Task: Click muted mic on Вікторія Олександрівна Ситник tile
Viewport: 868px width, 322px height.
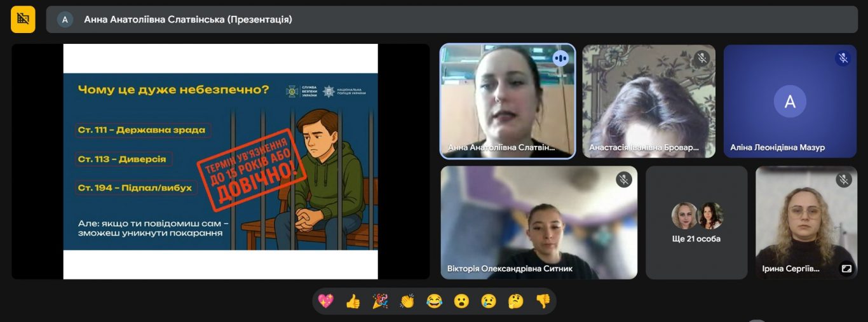Action: (623, 180)
